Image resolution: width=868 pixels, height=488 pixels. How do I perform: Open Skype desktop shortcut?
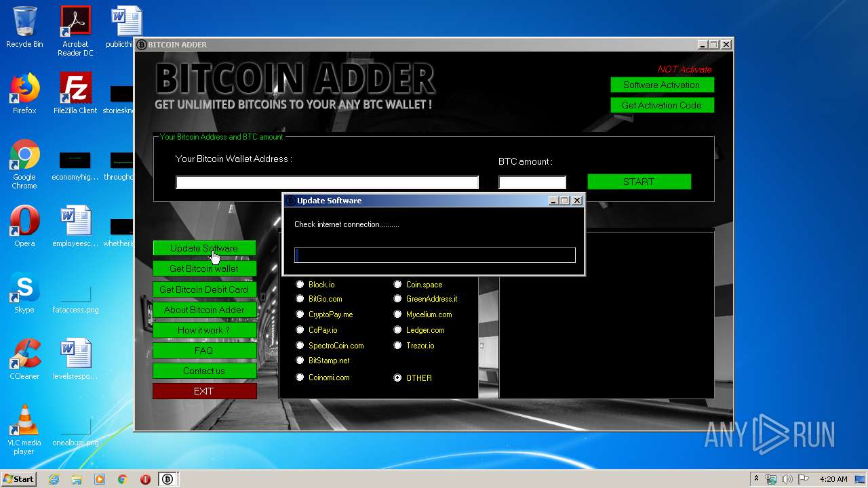(24, 293)
